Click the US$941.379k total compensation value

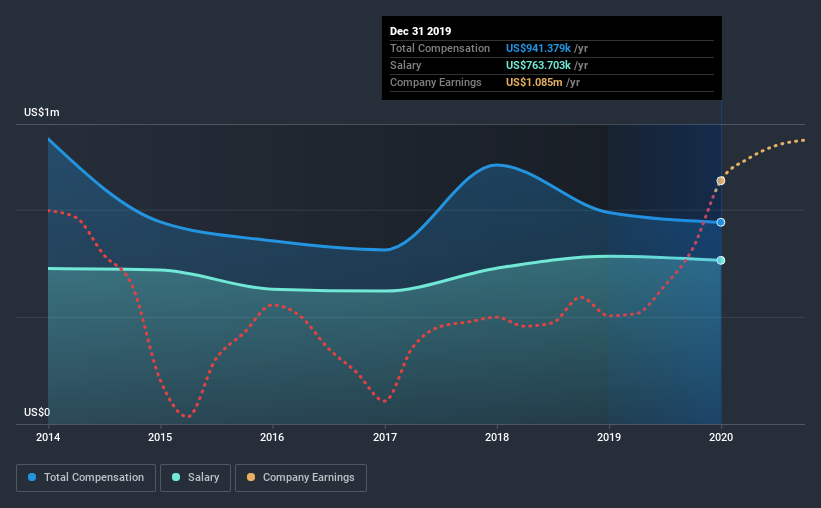pyautogui.click(x=538, y=49)
